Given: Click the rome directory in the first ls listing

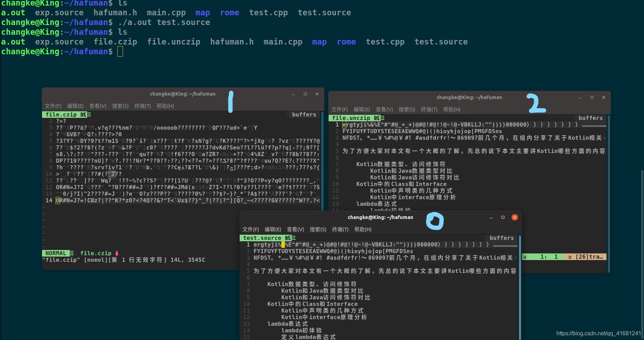Looking at the screenshot, I should (x=230, y=13).
